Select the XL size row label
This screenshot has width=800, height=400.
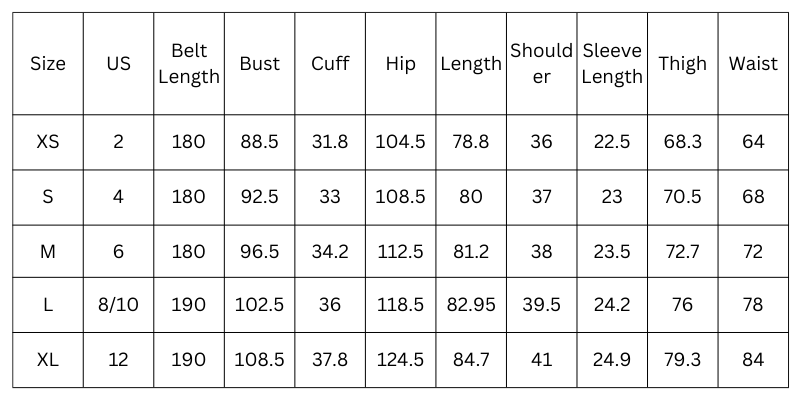pos(48,359)
